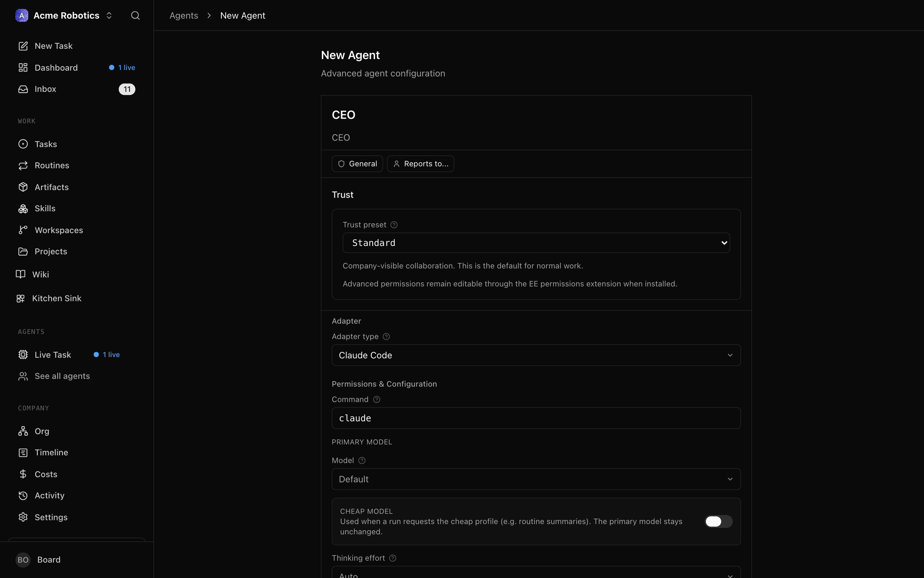This screenshot has width=924, height=578.
Task: Click the CEO title field below name
Action: (536, 138)
